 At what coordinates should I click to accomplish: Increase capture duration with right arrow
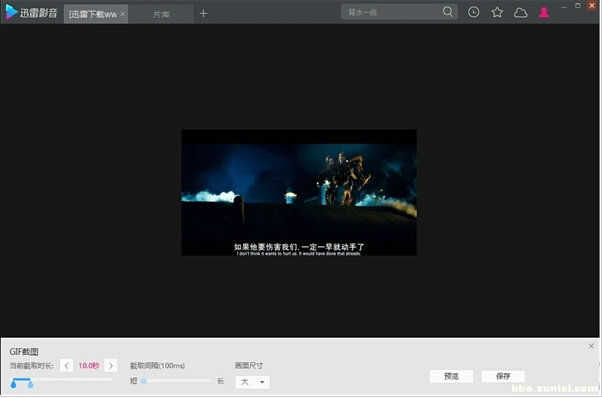111,366
